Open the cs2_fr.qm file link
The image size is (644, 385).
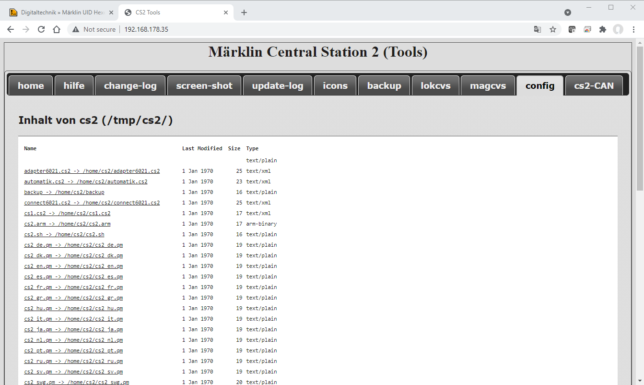(x=73, y=287)
